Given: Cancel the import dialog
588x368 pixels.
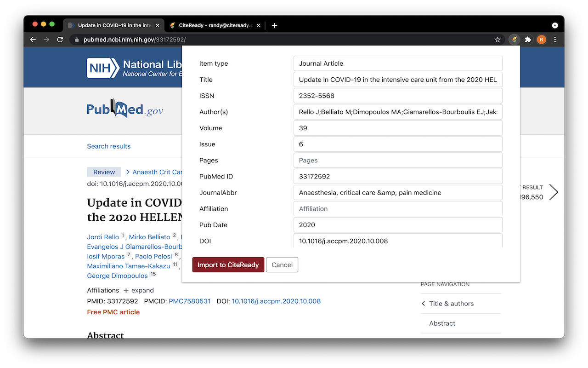Looking at the screenshot, I should tap(282, 264).
